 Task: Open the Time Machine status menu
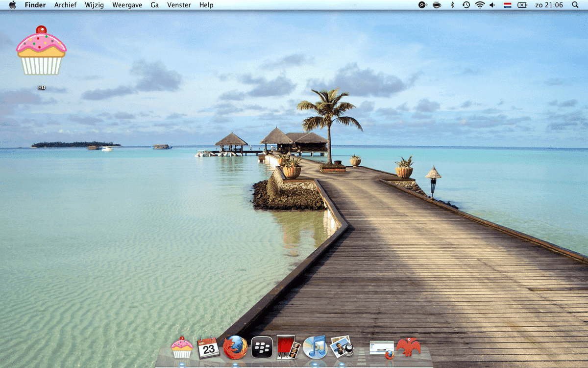coord(466,5)
